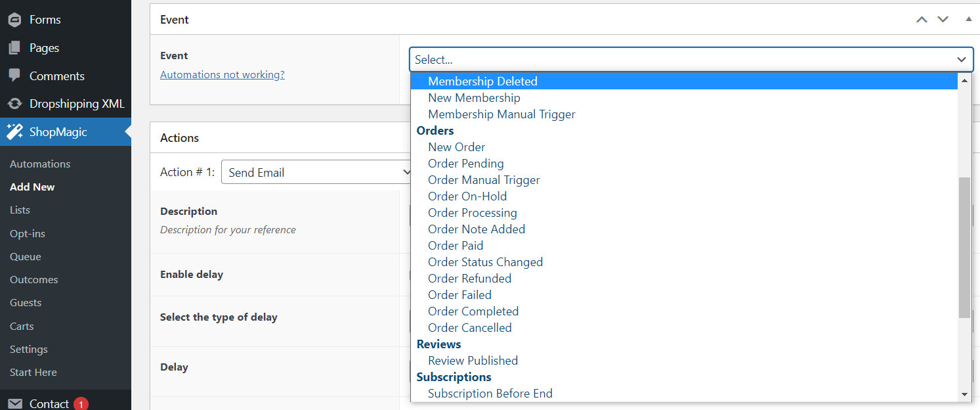Select Subscription Before End as the trigger

pyautogui.click(x=490, y=393)
